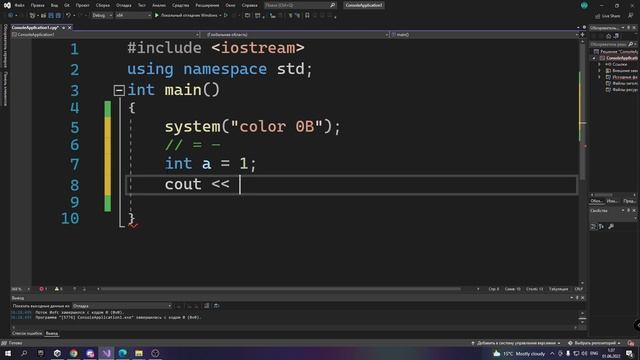This screenshot has height=360, width=640.
Task: Open the main() member dropdown
Action: click(x=484, y=35)
